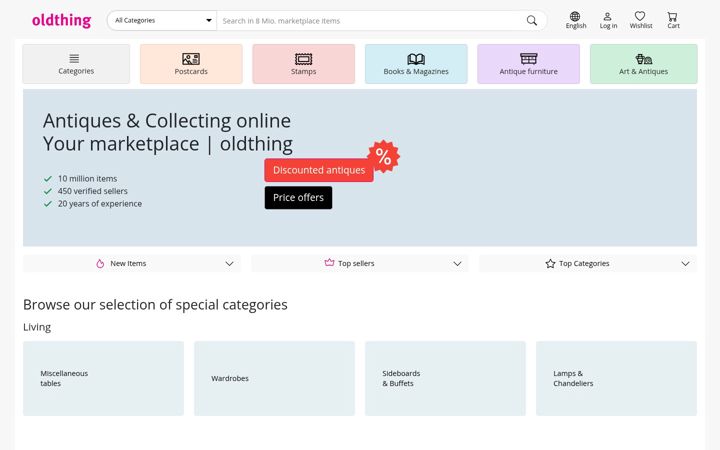Click the oldthing logo
The width and height of the screenshot is (720, 450).
coord(62,20)
